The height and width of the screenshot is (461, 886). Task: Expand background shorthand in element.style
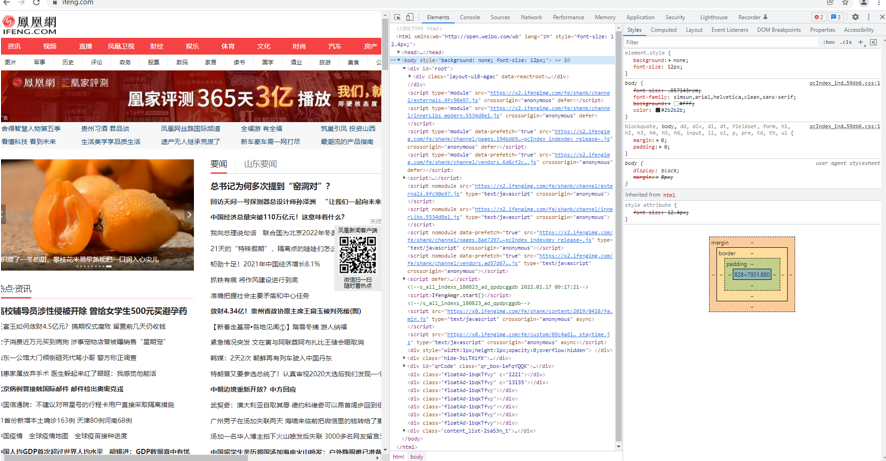[670, 60]
